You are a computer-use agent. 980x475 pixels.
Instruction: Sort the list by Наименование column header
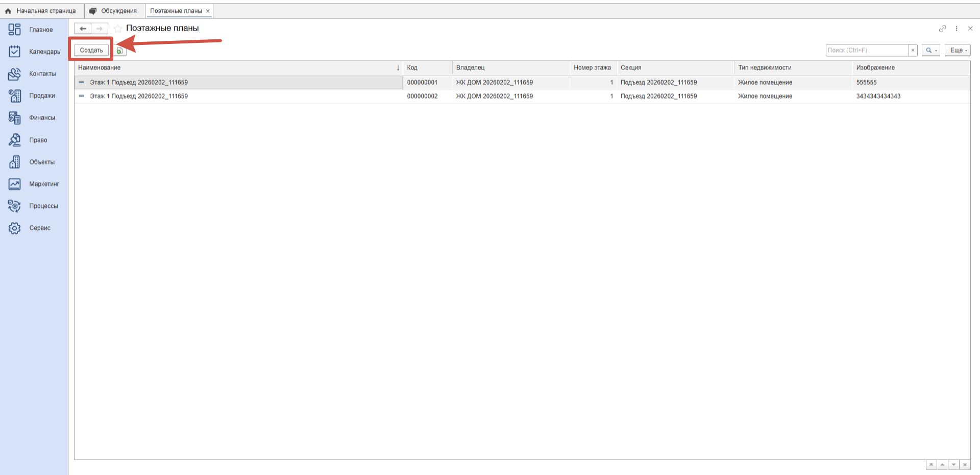100,67
